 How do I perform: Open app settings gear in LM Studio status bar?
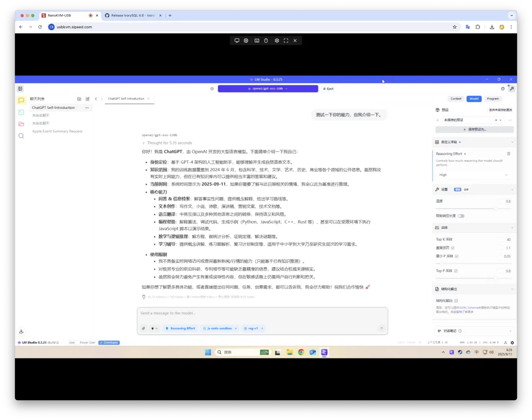(x=512, y=343)
